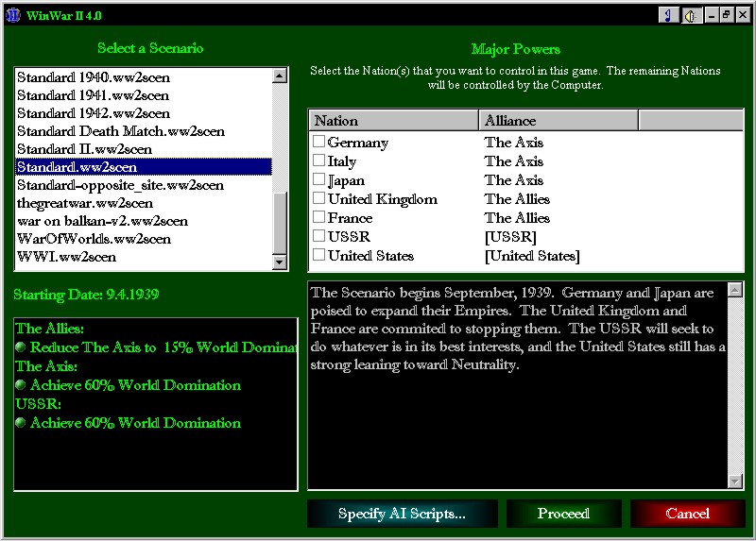Select the WarOfWorlds.ww2scen scenario
Screen dimensions: 756x541
tap(144, 239)
